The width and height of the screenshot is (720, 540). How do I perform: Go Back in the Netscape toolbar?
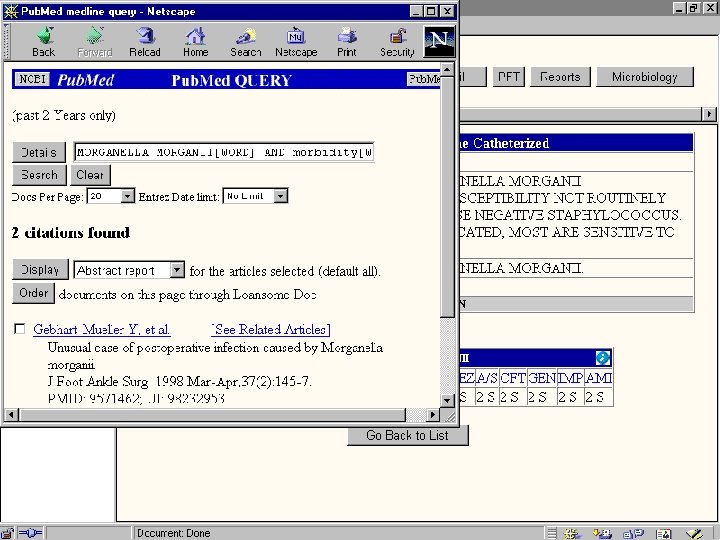(44, 42)
